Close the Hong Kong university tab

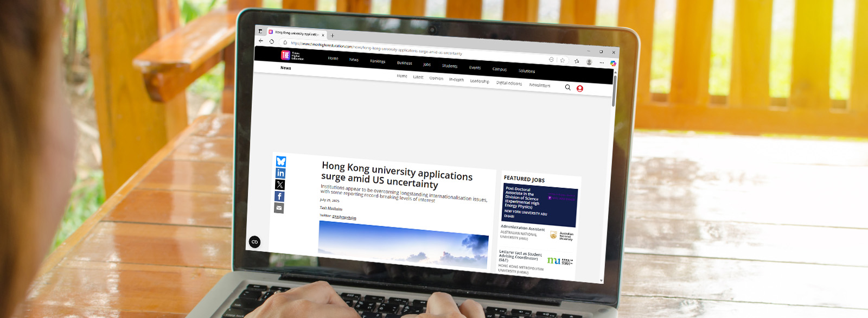pos(323,35)
